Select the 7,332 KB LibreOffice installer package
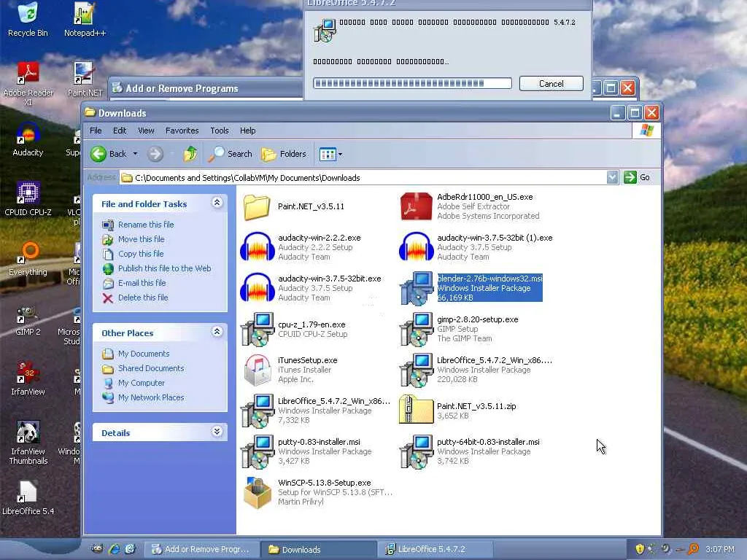747x560 pixels. coord(257,411)
